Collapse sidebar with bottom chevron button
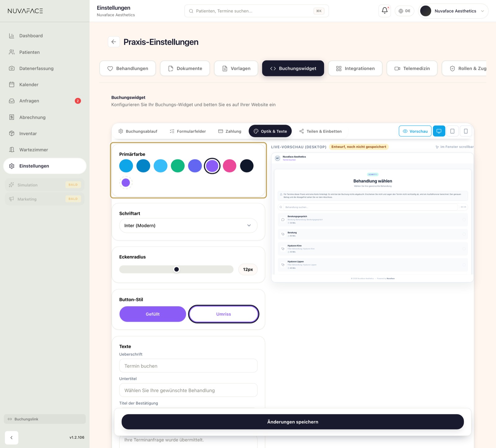The width and height of the screenshot is (496, 448). click(x=11, y=437)
